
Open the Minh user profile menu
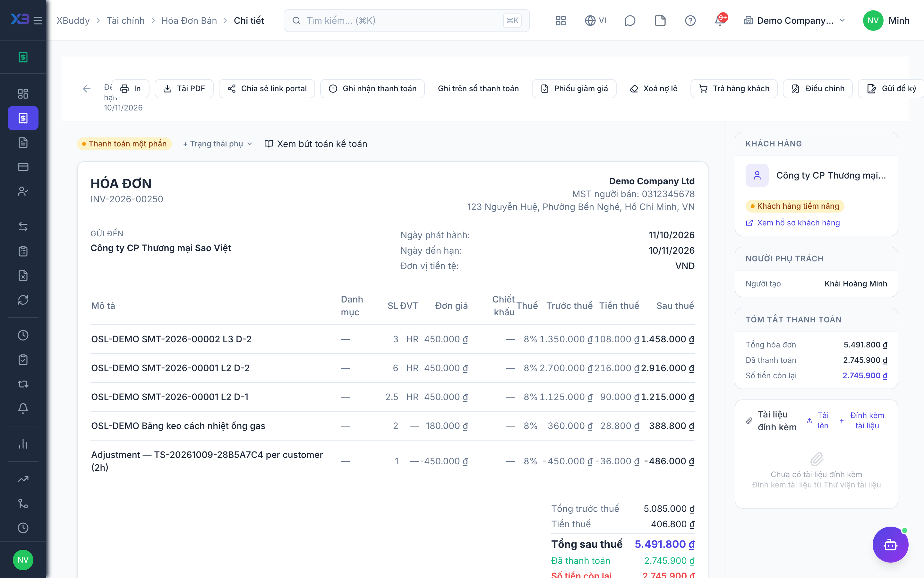[x=886, y=21]
